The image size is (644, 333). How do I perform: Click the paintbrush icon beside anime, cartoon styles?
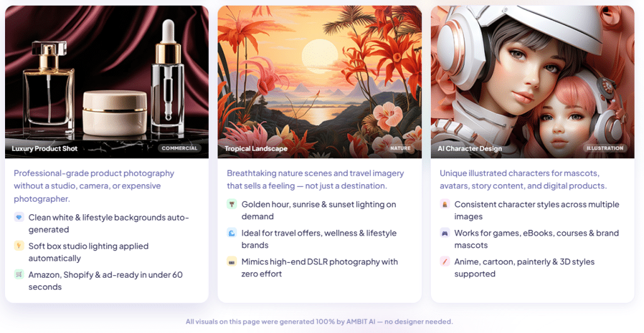tap(445, 261)
